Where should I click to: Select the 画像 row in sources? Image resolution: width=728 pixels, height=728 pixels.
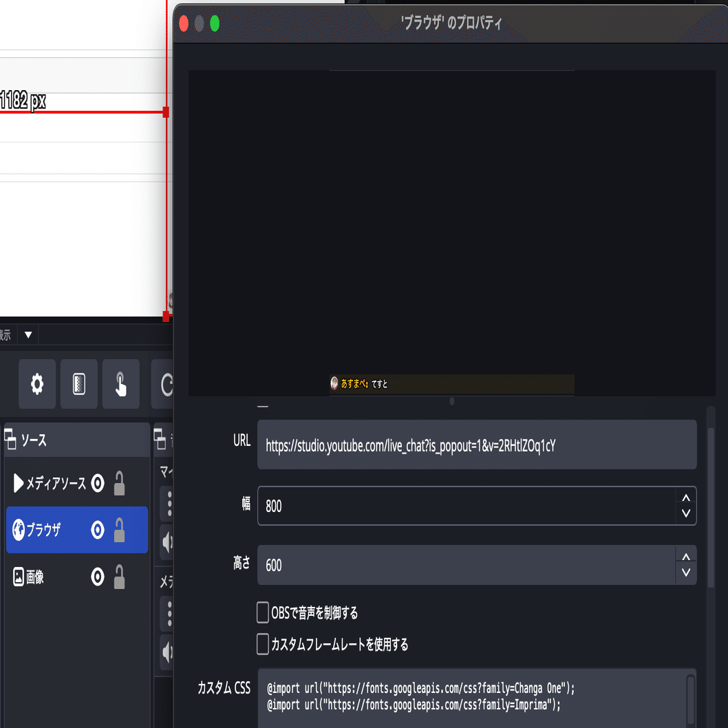pyautogui.click(x=77, y=577)
